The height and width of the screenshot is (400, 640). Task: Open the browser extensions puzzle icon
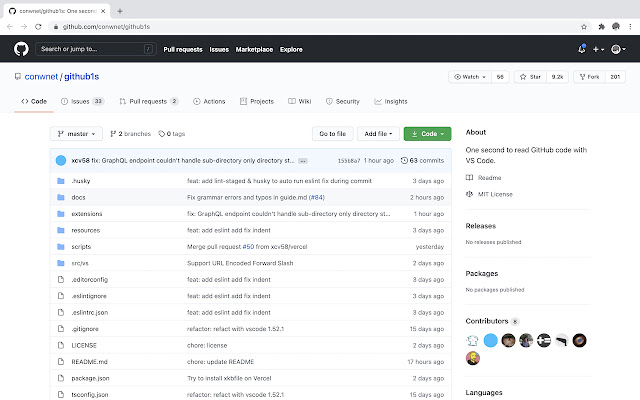coord(601,27)
